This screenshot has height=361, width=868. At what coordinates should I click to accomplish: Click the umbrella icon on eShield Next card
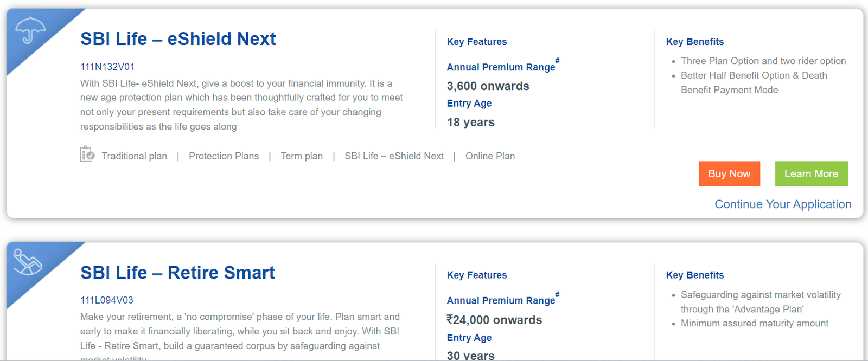(30, 30)
